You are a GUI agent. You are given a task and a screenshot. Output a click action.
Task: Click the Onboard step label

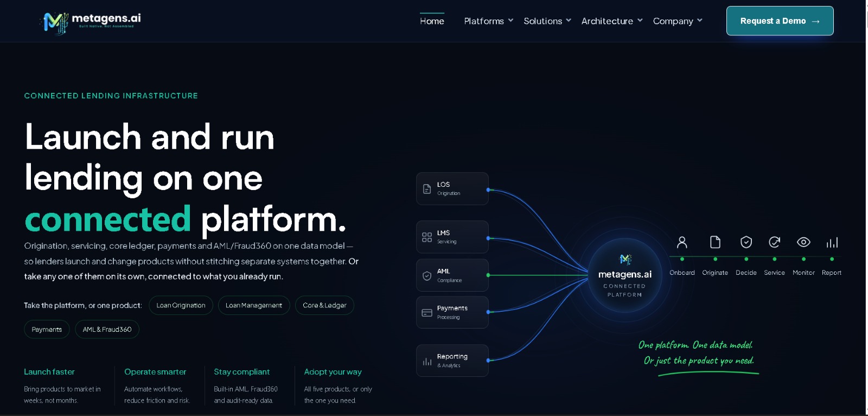click(682, 273)
